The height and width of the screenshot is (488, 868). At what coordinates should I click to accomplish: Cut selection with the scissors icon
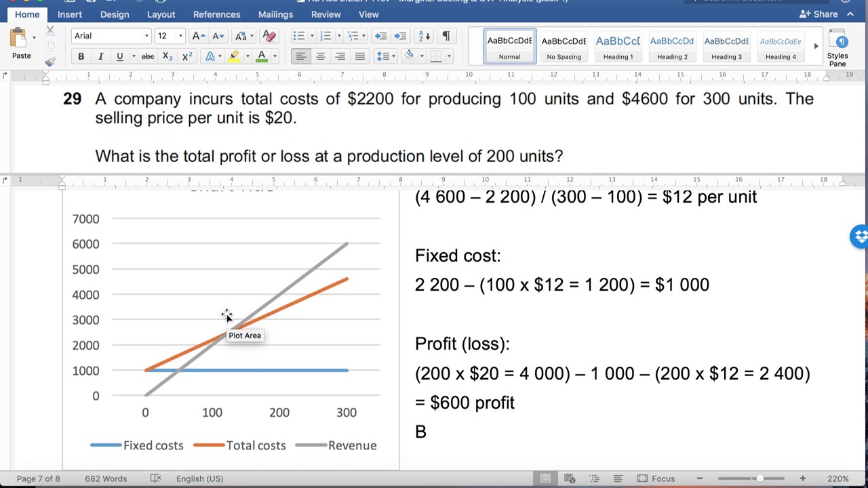pos(50,31)
